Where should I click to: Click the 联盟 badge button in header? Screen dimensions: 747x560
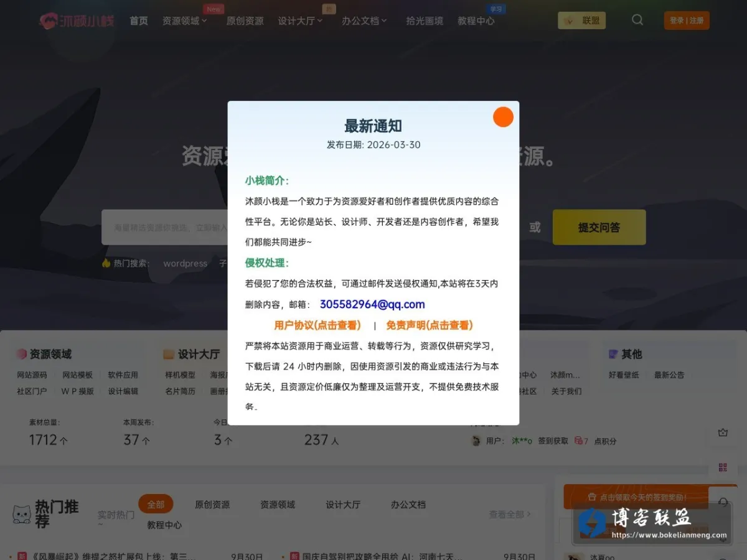[581, 21]
